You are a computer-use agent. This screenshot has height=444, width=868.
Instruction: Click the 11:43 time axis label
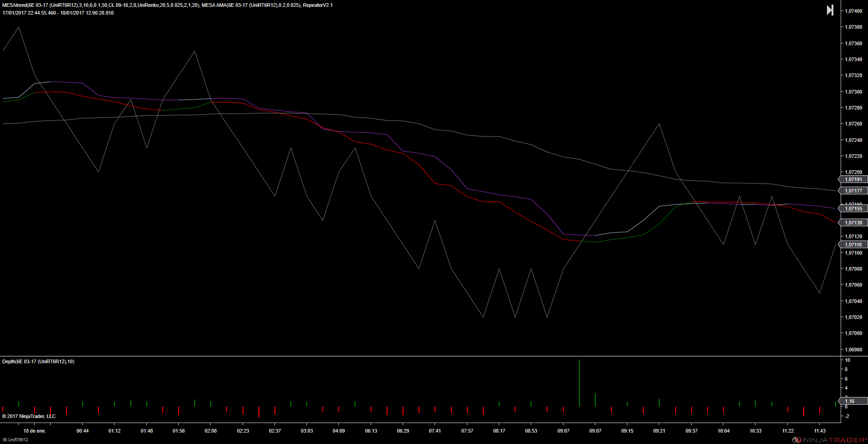(820, 431)
